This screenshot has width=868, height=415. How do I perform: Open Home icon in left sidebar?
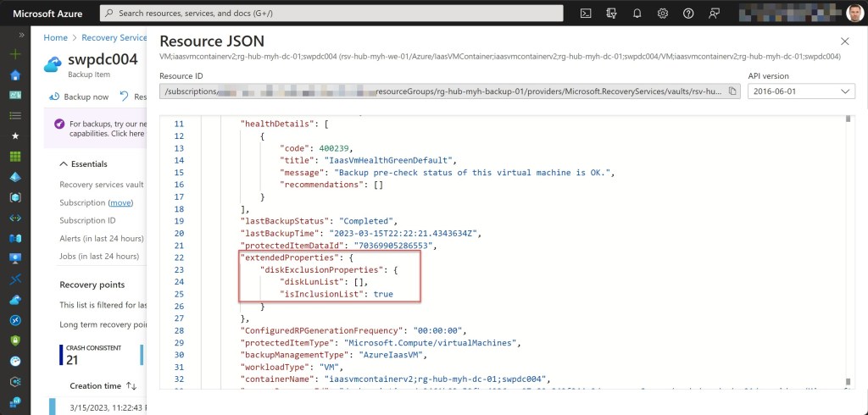coord(15,75)
